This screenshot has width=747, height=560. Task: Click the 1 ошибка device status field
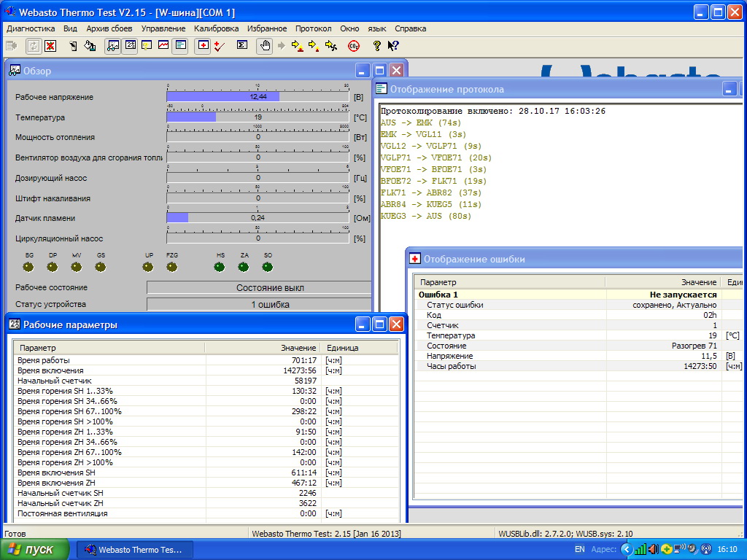(x=259, y=304)
